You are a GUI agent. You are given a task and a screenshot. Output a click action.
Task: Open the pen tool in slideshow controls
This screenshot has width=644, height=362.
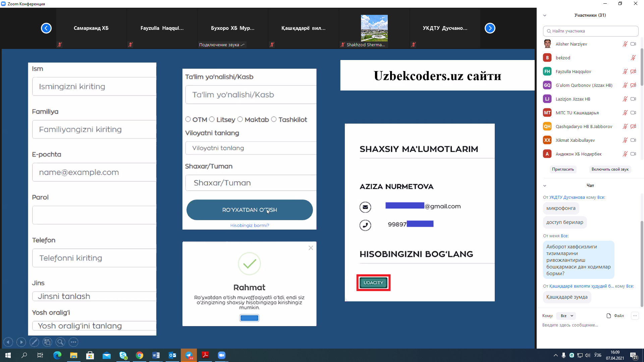[x=34, y=342]
